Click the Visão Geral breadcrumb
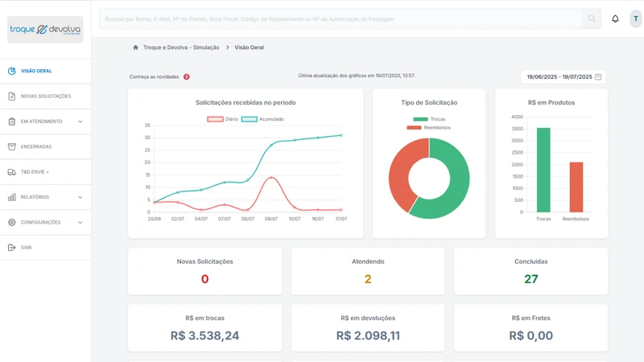Viewport: 644px width, 362px height. pyautogui.click(x=250, y=47)
